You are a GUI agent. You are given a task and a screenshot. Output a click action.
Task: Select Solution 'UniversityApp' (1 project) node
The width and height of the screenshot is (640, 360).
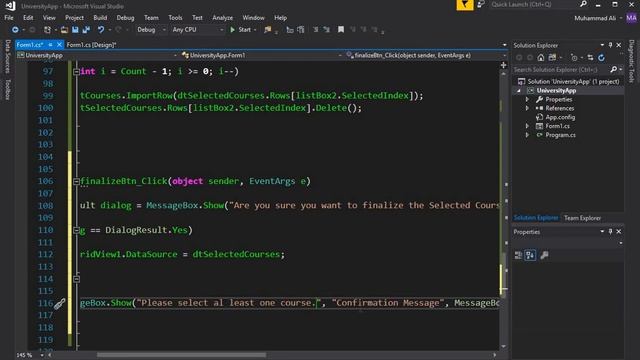568,82
